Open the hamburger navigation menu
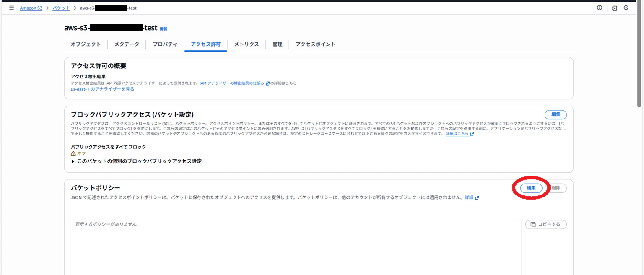This screenshot has width=644, height=275. (11, 8)
